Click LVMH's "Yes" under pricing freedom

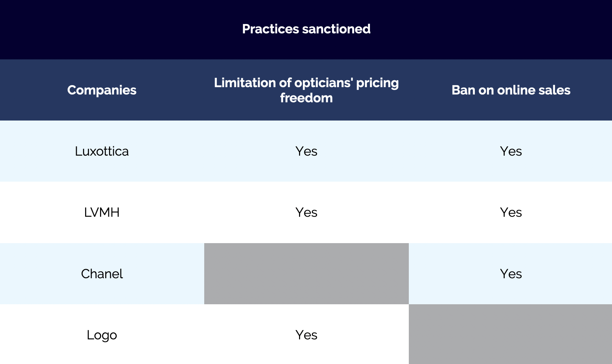(306, 212)
